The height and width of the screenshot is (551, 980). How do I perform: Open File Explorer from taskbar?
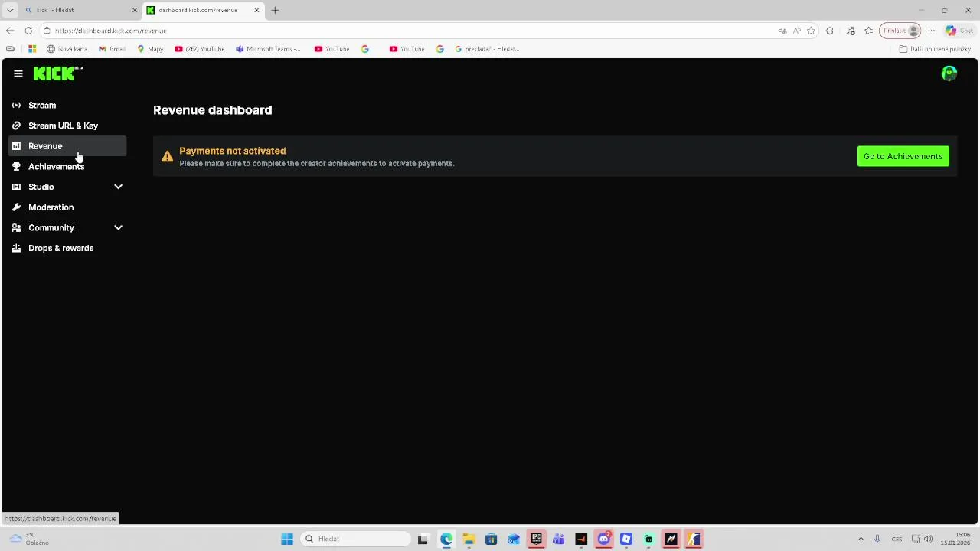click(x=469, y=539)
